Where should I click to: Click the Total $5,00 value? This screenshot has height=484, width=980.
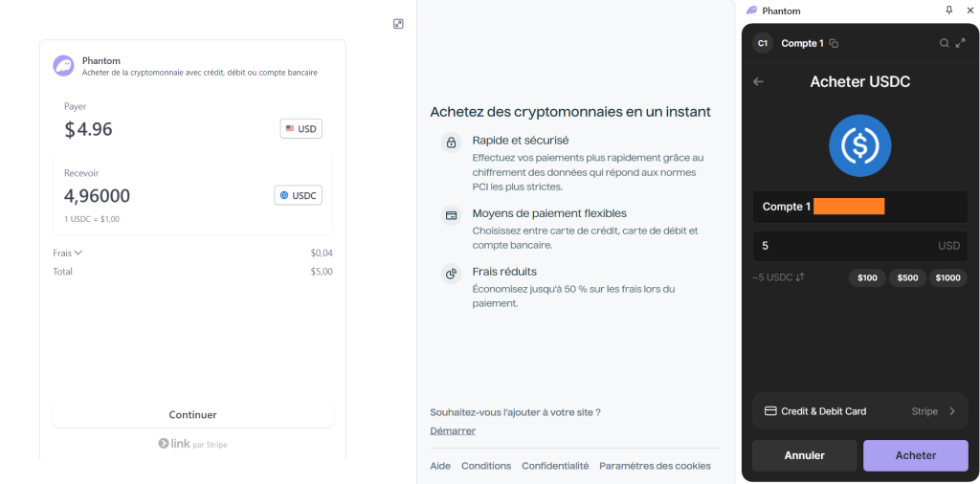click(x=322, y=272)
